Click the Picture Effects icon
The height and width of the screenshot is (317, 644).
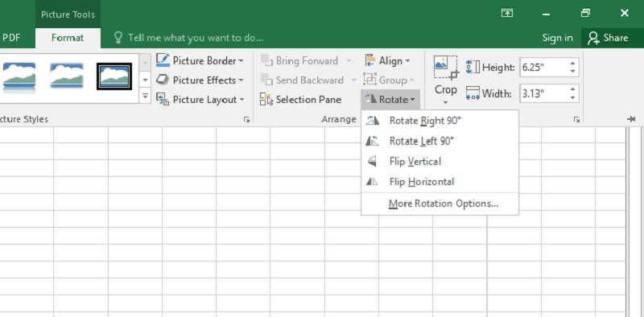tap(163, 80)
